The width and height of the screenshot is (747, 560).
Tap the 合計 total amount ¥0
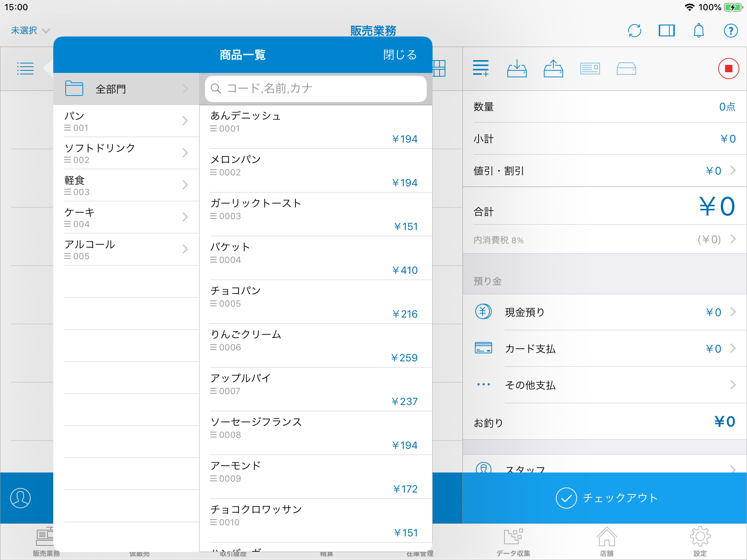pos(717,206)
